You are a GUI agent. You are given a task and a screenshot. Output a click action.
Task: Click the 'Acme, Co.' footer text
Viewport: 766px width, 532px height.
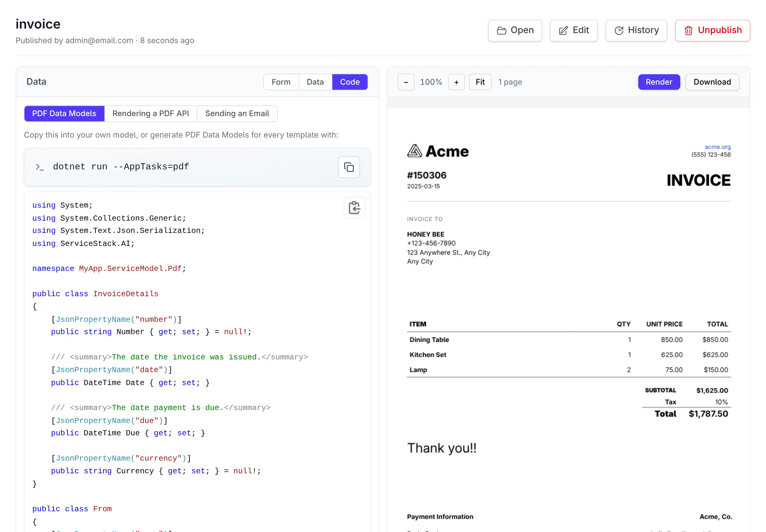click(716, 517)
